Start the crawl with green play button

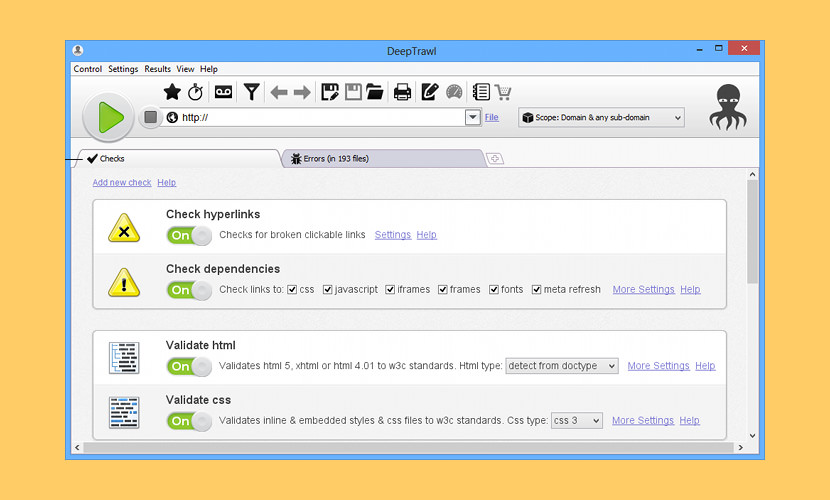(109, 117)
